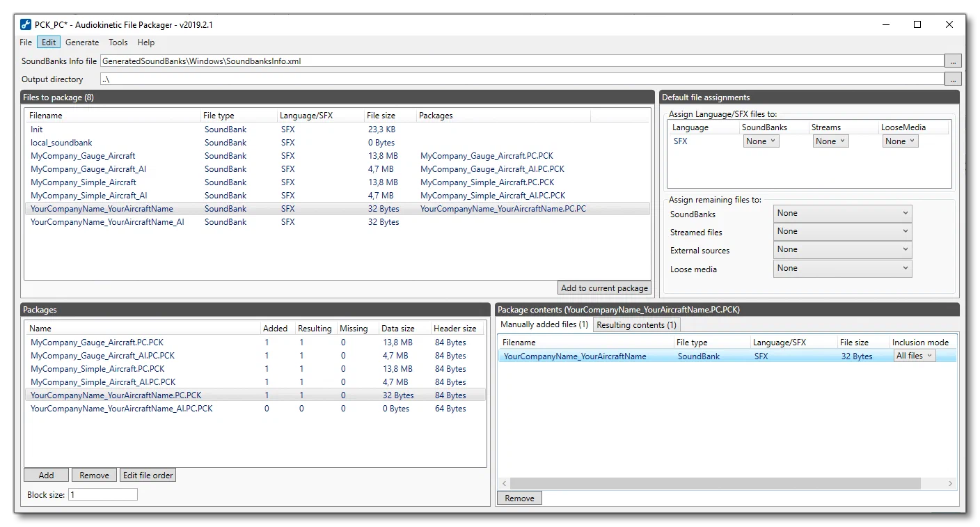
Task: Click Add package button
Action: click(46, 475)
